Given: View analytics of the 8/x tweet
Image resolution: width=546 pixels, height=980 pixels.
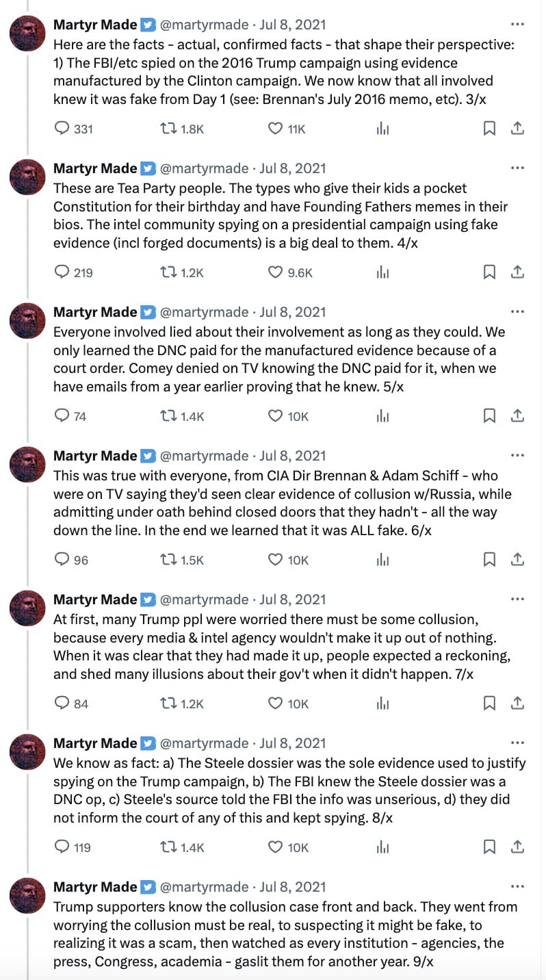Looking at the screenshot, I should [382, 847].
